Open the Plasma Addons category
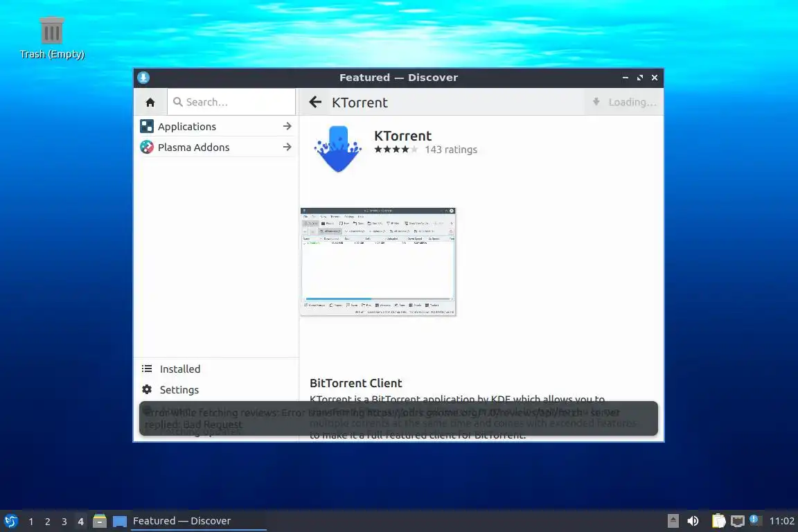798x532 pixels. (x=216, y=147)
